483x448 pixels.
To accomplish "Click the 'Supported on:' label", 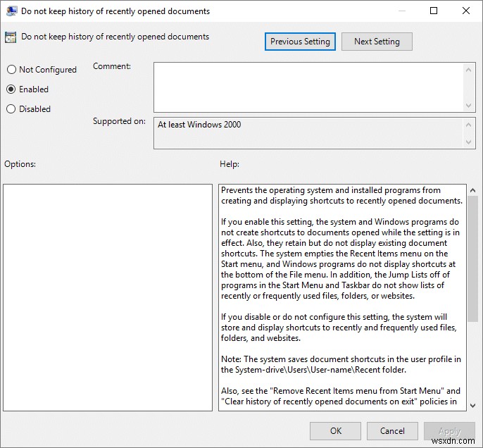I will (x=119, y=121).
